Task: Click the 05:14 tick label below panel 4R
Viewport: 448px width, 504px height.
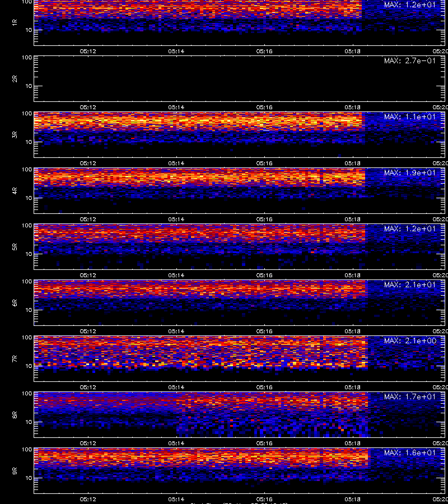Action: [x=176, y=219]
